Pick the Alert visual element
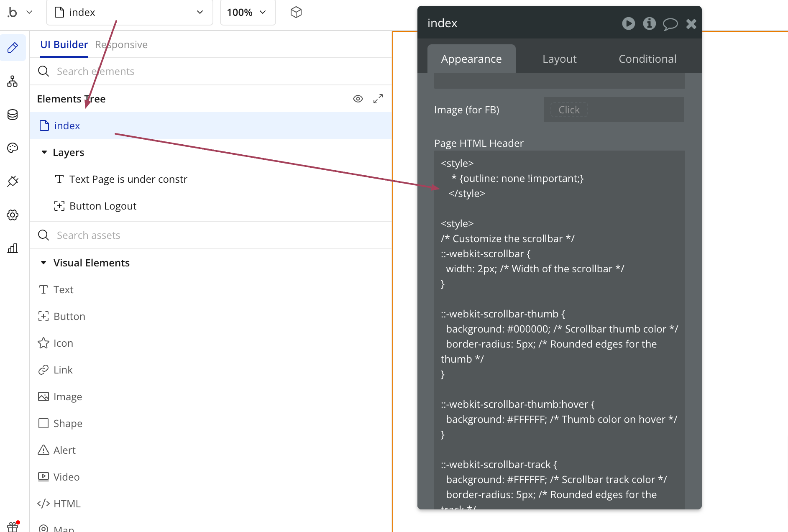This screenshot has width=788, height=532. coord(57,450)
